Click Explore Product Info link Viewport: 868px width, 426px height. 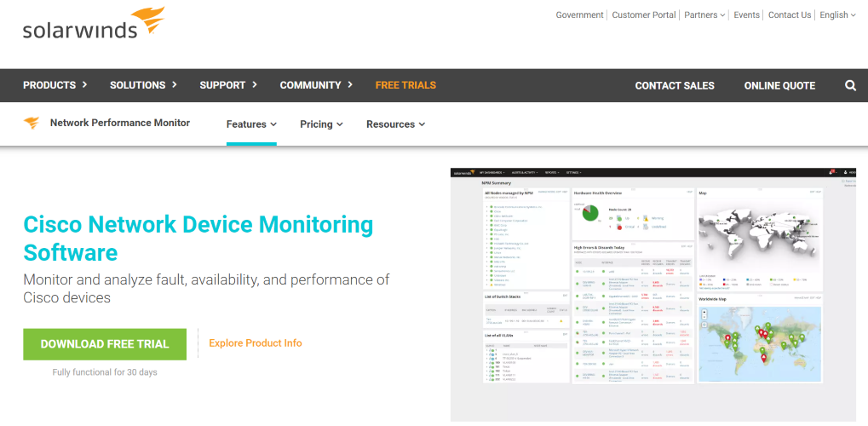click(256, 343)
